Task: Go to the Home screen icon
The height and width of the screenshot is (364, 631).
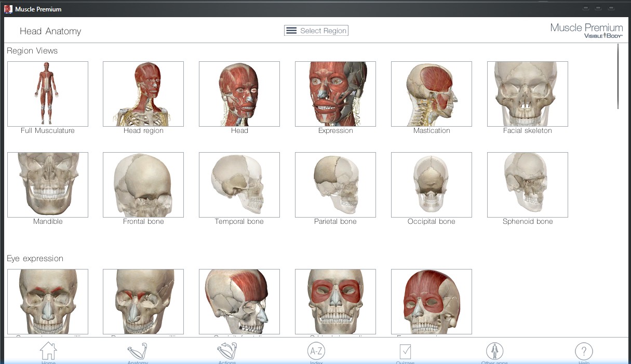Action: (x=48, y=352)
